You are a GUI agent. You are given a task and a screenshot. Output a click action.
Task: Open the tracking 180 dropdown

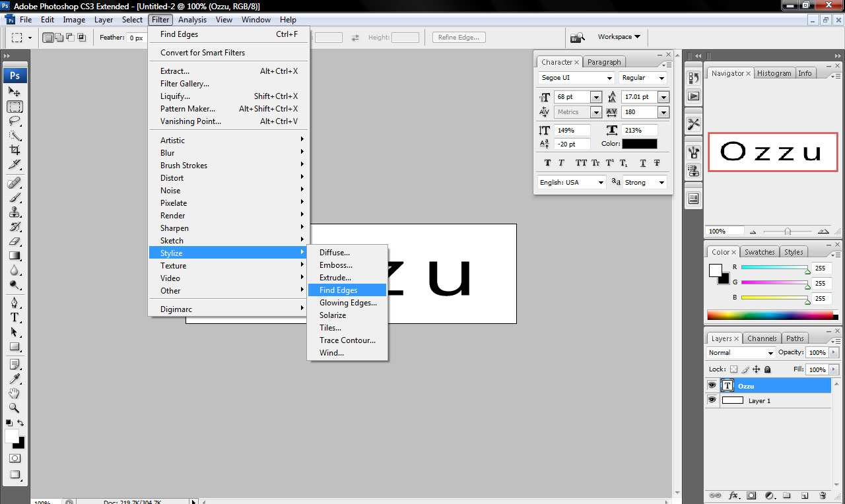pos(663,112)
